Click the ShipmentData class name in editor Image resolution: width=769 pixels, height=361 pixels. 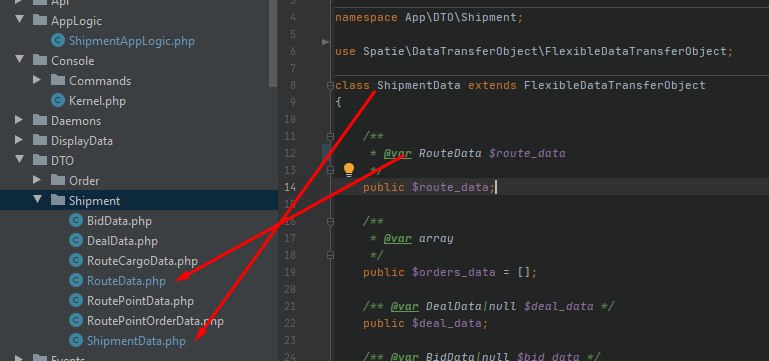pyautogui.click(x=418, y=85)
